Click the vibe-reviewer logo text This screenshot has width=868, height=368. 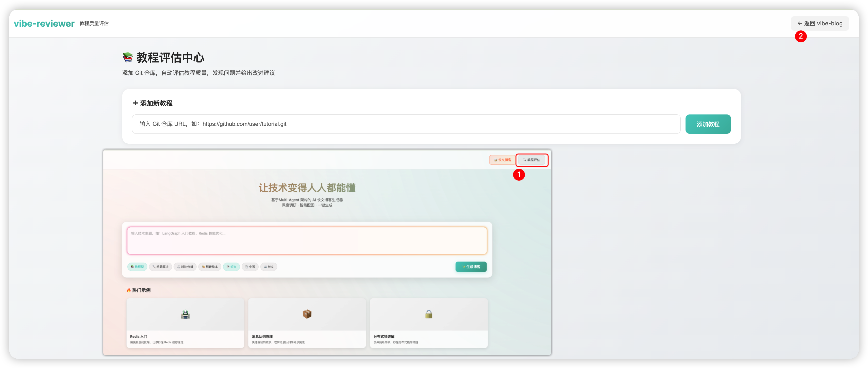point(44,23)
